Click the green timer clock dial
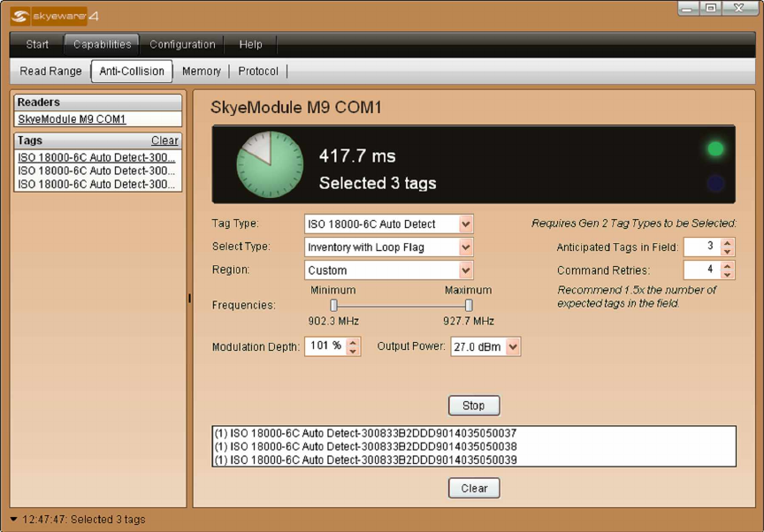Image resolution: width=764 pixels, height=532 pixels. coord(270,164)
